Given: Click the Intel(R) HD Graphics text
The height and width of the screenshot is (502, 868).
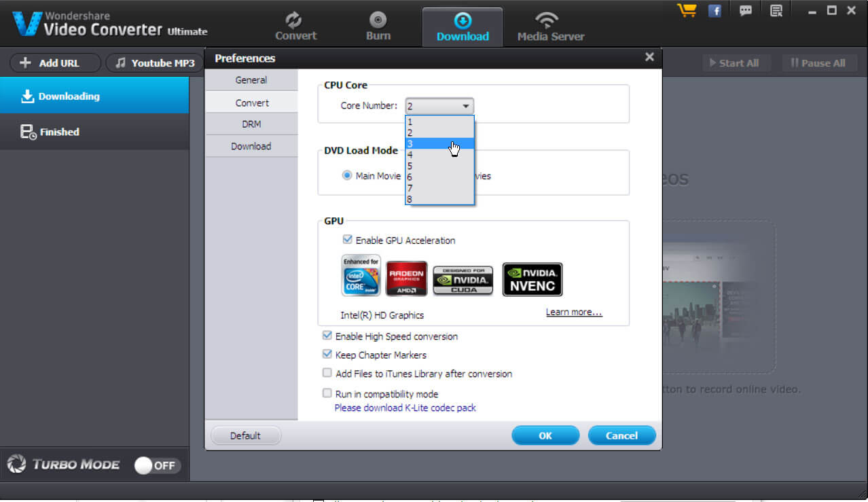Looking at the screenshot, I should pyautogui.click(x=382, y=315).
